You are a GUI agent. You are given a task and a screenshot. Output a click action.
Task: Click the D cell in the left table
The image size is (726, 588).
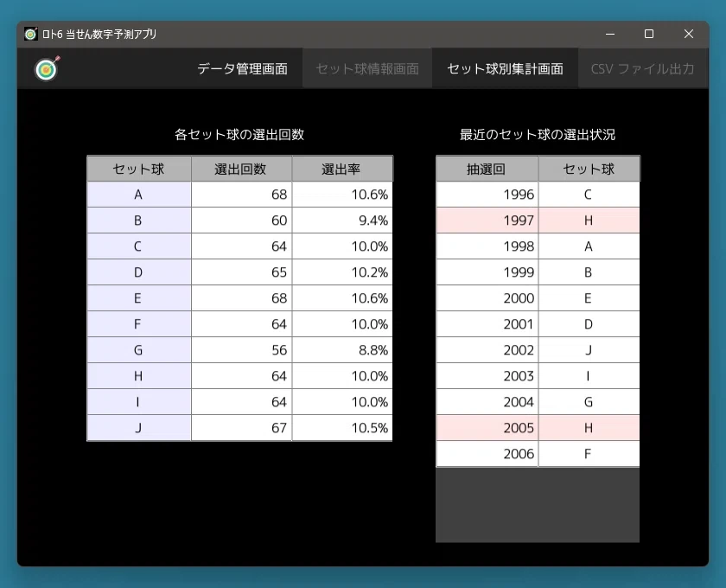pos(139,272)
